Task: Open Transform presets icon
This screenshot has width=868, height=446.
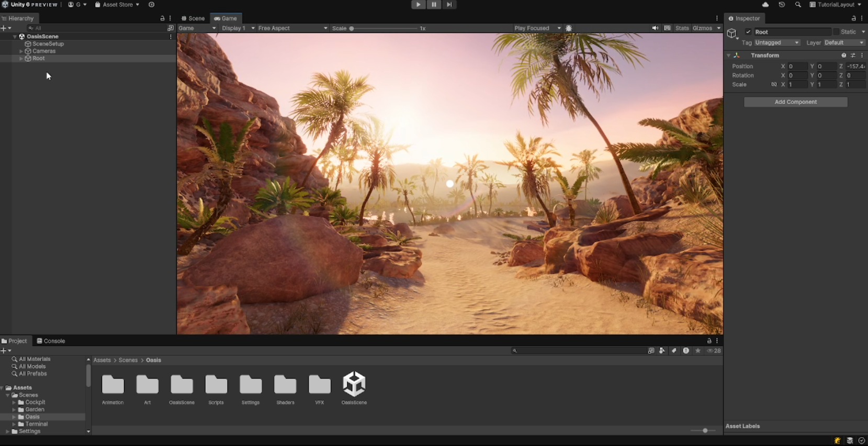Action: click(x=853, y=55)
